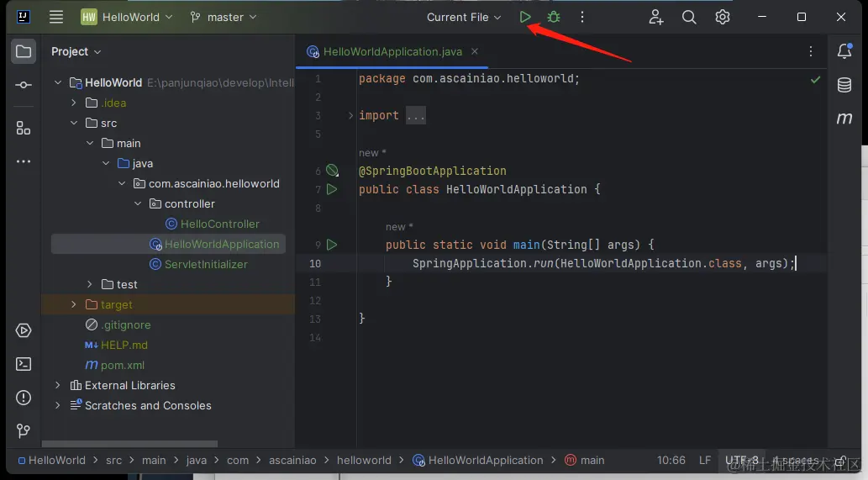Select the HelloWorldApplication.java editor tab
This screenshot has height=480, width=868.
392,51
